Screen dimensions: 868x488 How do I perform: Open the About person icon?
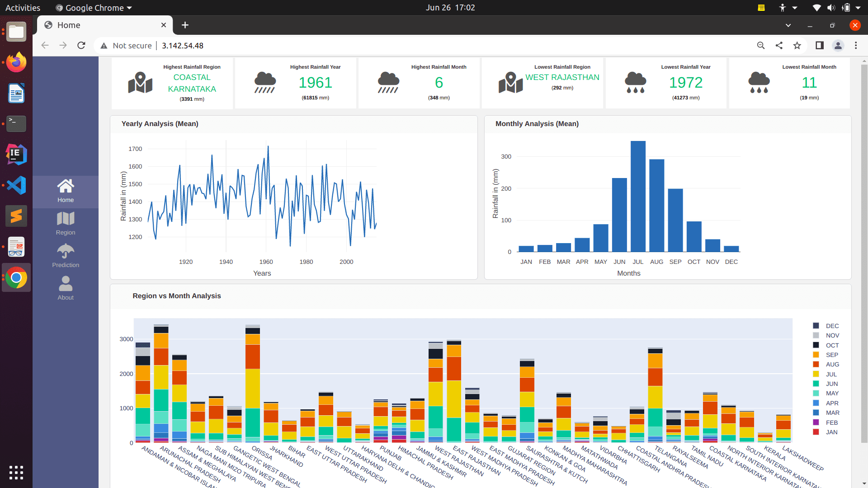(66, 283)
